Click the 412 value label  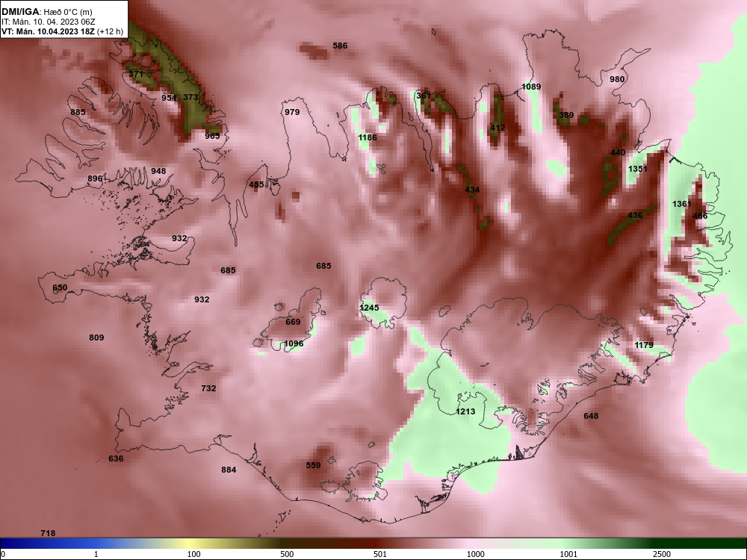coord(498,128)
